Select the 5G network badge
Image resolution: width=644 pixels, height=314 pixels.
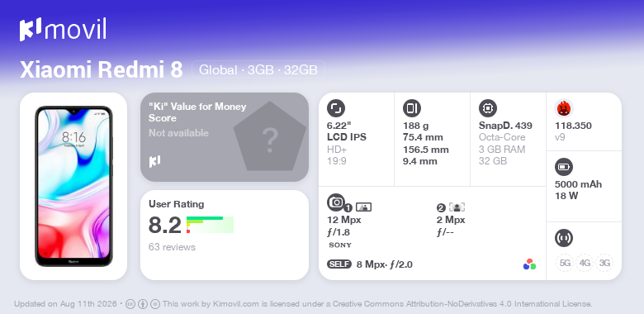pyautogui.click(x=565, y=263)
